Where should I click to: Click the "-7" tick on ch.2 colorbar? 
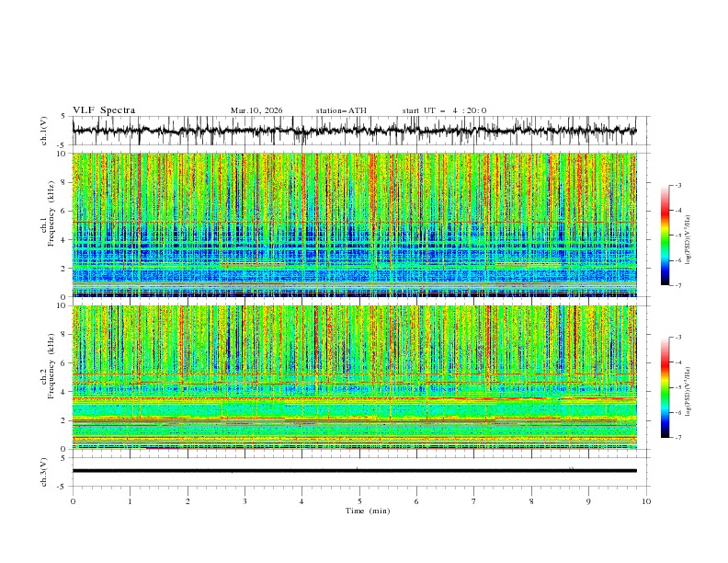pos(678,437)
